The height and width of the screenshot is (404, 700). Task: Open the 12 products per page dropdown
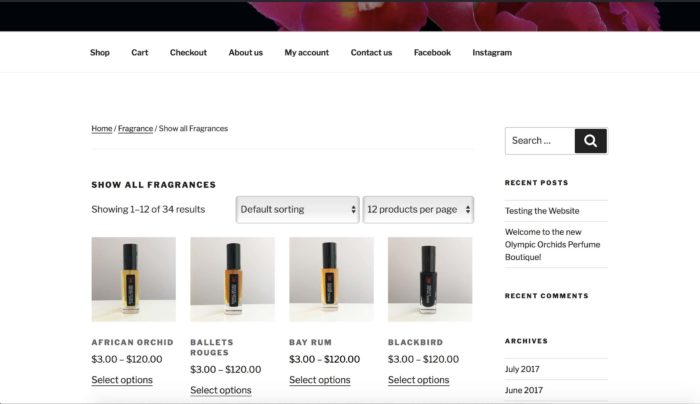click(x=418, y=209)
